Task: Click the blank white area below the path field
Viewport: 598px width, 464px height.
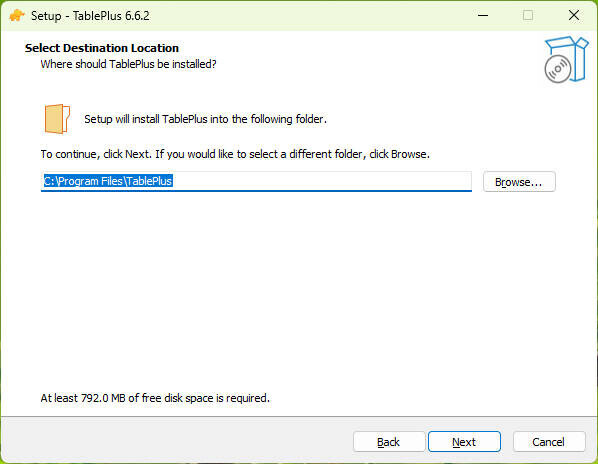Action: pyautogui.click(x=297, y=290)
